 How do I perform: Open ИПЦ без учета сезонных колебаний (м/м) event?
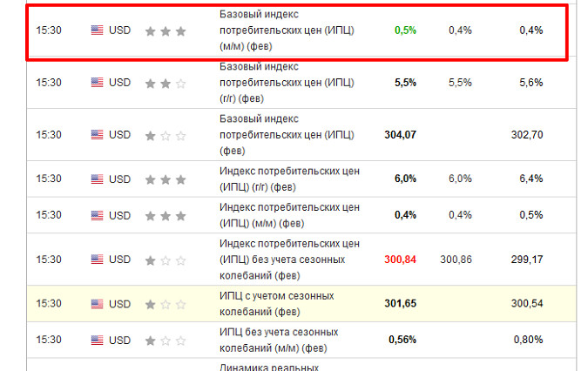coord(279,340)
